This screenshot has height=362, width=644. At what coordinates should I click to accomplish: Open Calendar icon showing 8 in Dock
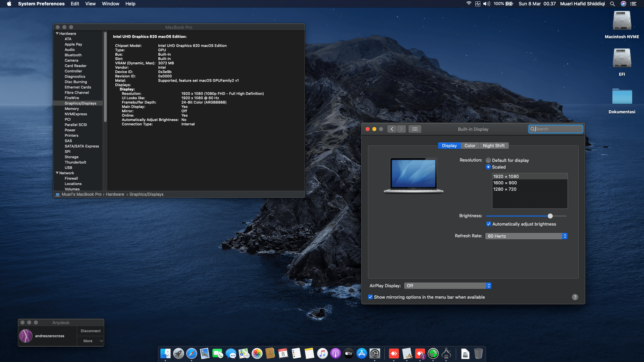[x=283, y=353]
